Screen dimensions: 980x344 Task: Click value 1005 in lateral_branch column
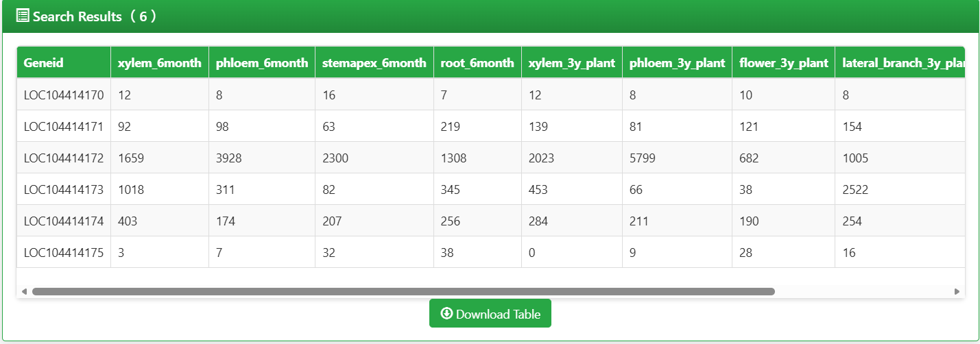tap(855, 158)
